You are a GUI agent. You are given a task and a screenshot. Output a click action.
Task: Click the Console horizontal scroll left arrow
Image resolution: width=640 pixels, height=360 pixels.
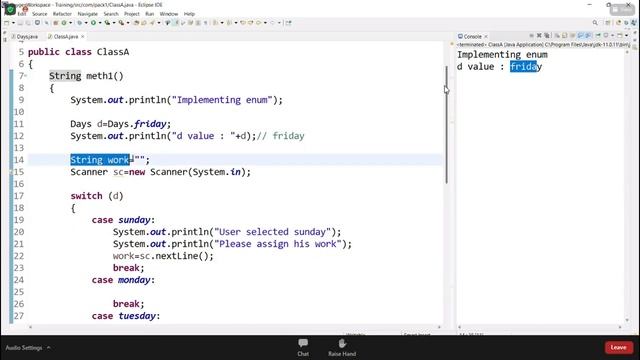pos(460,327)
